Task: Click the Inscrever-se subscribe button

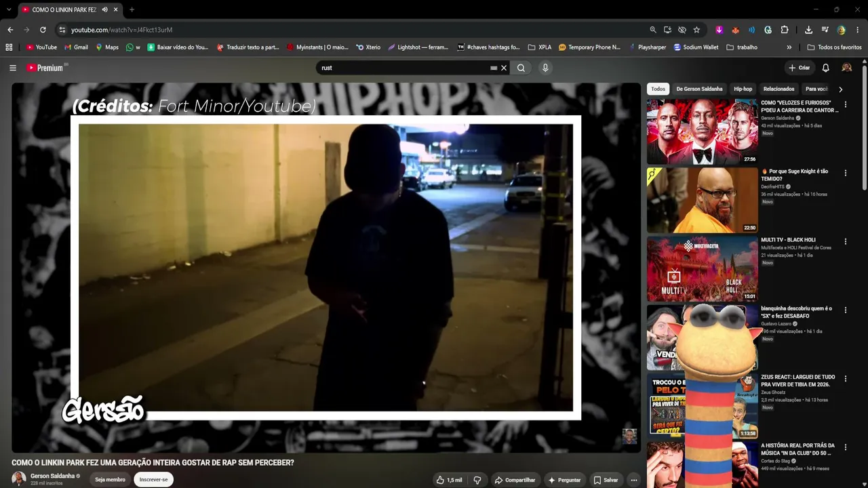Action: pyautogui.click(x=153, y=480)
